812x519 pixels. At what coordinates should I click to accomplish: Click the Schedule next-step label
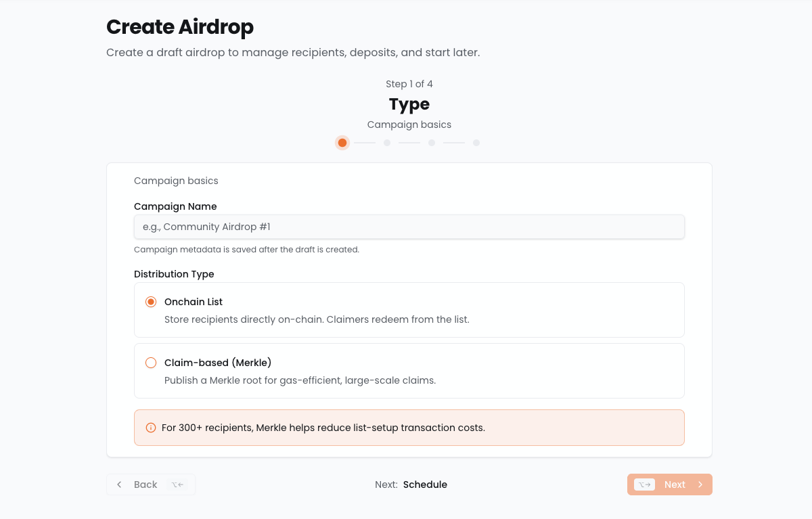[x=425, y=484]
